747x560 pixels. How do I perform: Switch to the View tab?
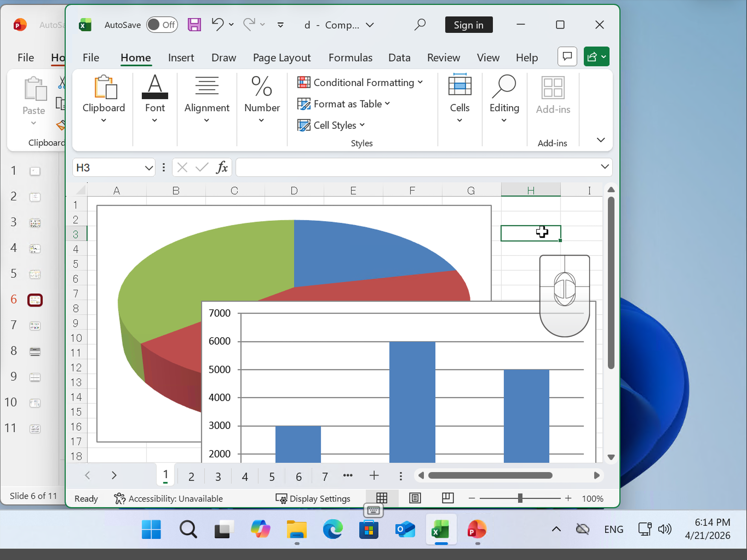[488, 58]
